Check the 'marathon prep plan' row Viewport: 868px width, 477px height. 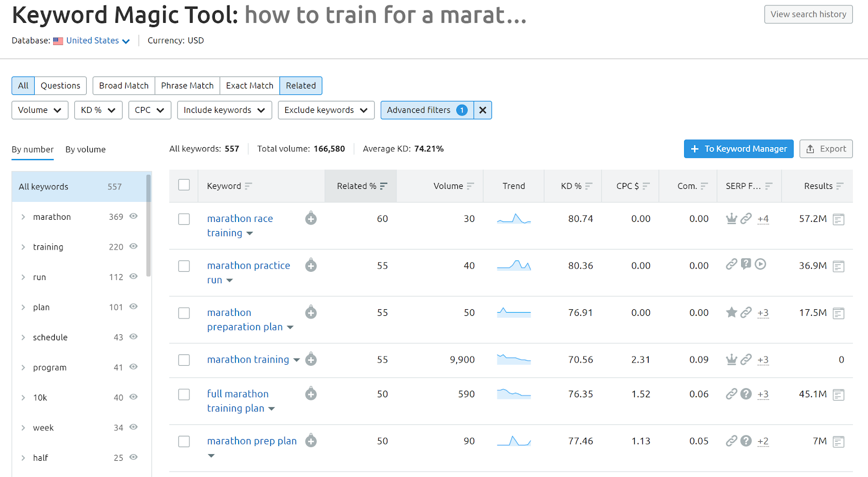(x=184, y=442)
